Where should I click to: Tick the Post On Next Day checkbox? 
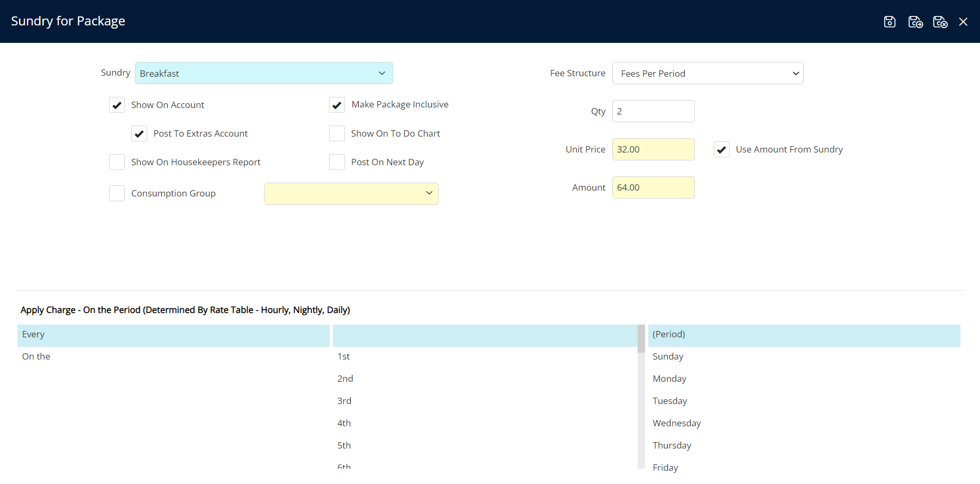pos(337,162)
